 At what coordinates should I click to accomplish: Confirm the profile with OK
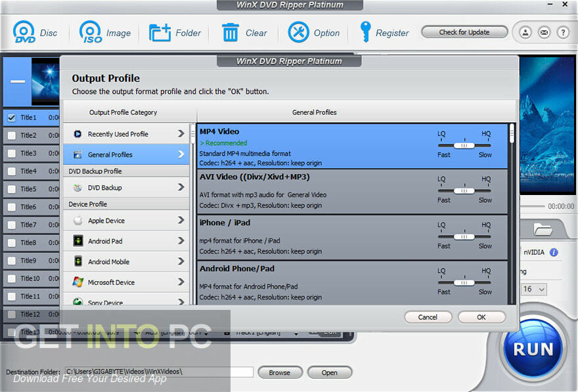click(481, 317)
